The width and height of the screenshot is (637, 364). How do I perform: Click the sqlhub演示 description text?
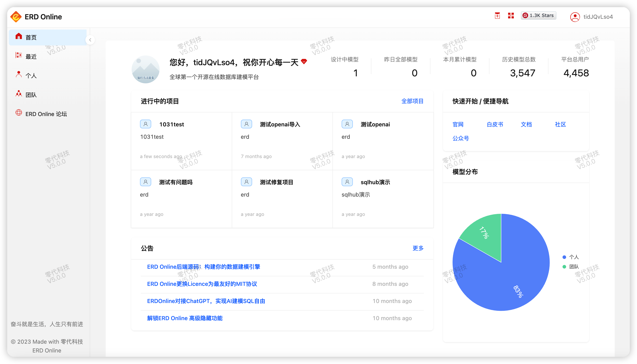[x=356, y=195]
